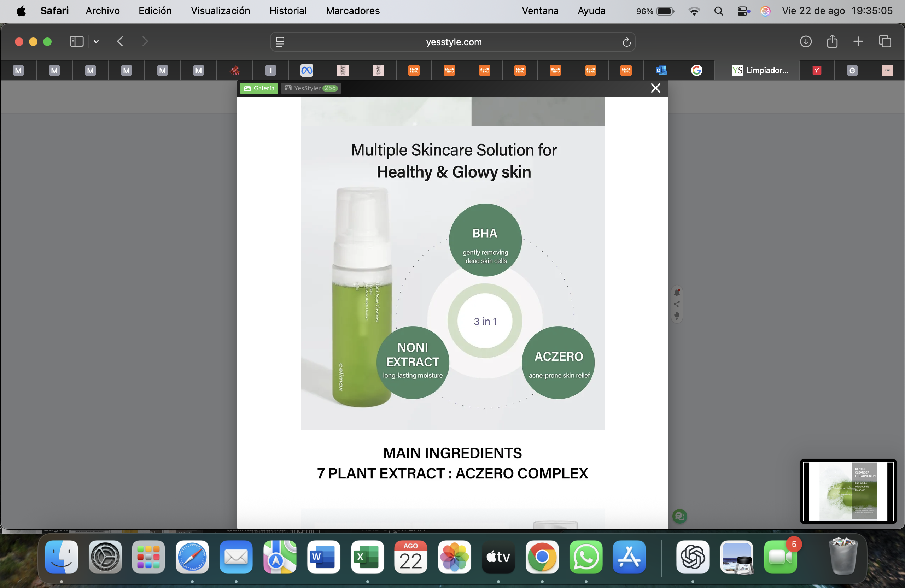Image resolution: width=905 pixels, height=588 pixels.
Task: Switch to YesStyler 256 view
Action: coord(311,88)
